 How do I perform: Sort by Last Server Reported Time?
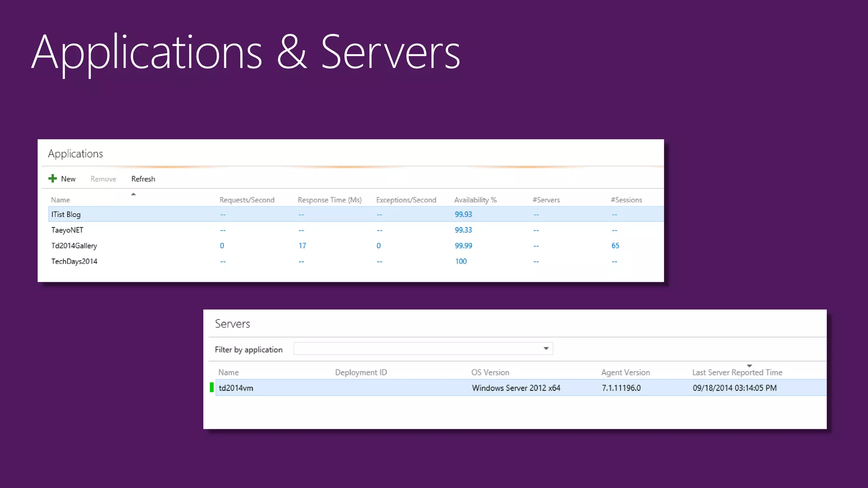(x=737, y=372)
